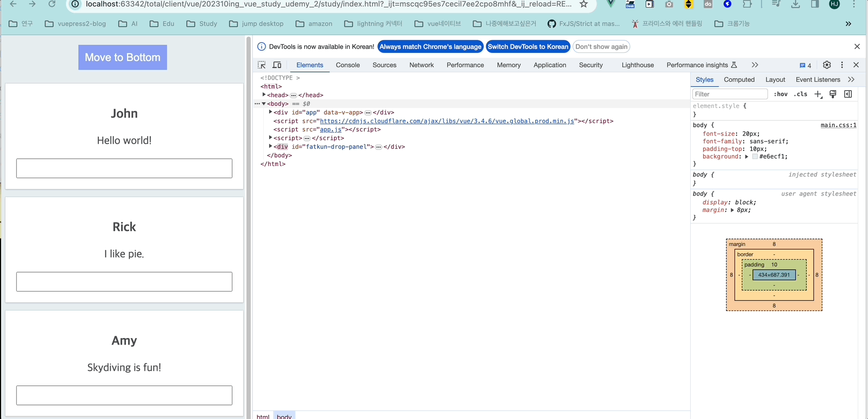
Task: Click the camera screenshot extension icon
Action: click(x=669, y=4)
